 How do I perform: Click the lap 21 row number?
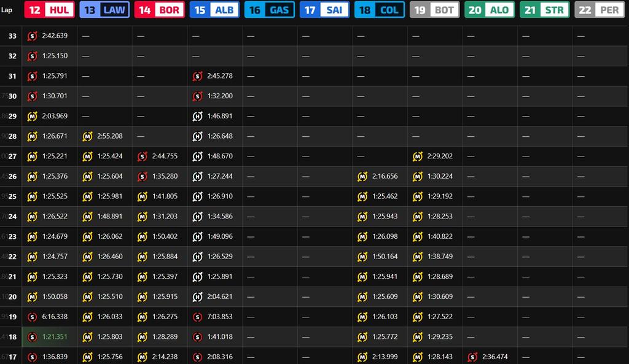coord(12,277)
